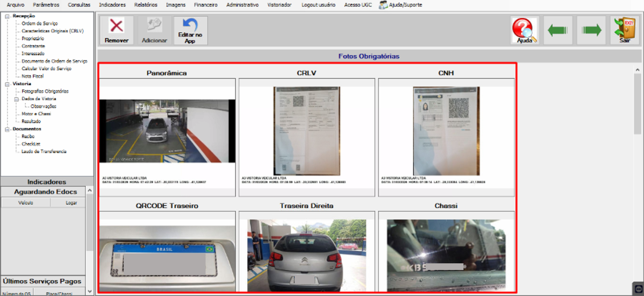The height and width of the screenshot is (296, 644).
Task: Select the CRLV document photo
Action: [x=307, y=131]
